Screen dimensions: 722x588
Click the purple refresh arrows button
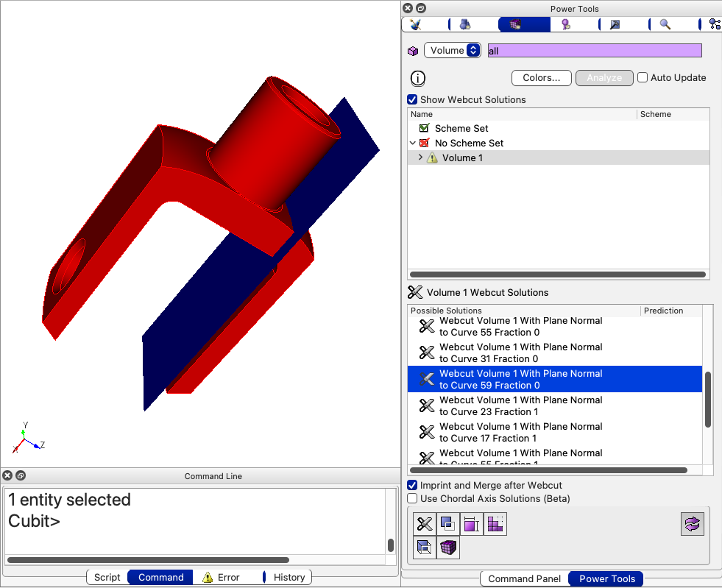tap(693, 524)
